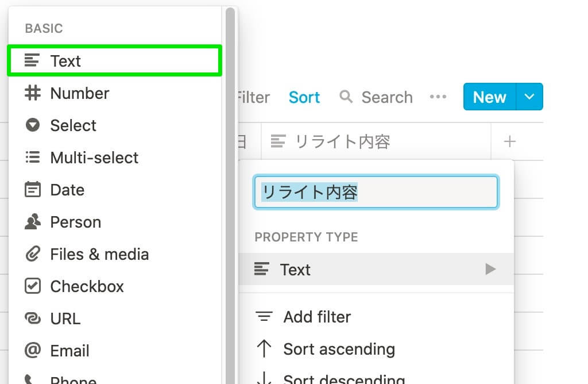
Task: Open the dropdown arrow beside New
Action: tap(529, 97)
